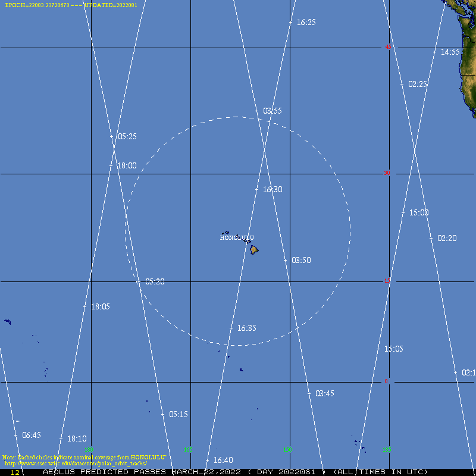Click the green 150 longitude label

(x=287, y=450)
